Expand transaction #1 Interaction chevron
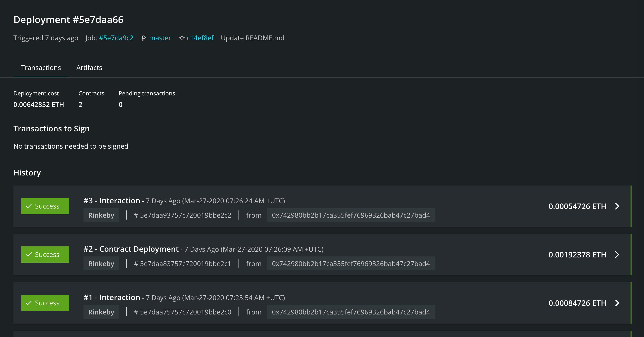 [x=617, y=303]
